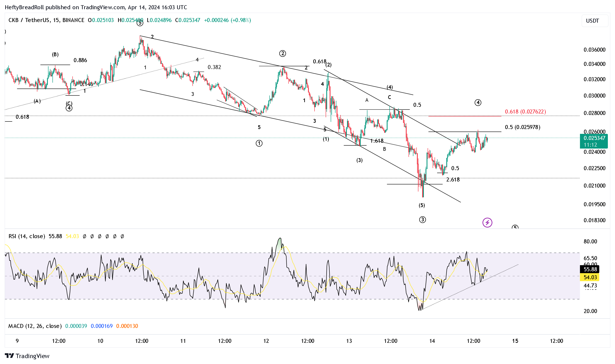Image resolution: width=615 pixels, height=364 pixels.
Task: Click the (B) wave label at left
Action: [55, 55]
